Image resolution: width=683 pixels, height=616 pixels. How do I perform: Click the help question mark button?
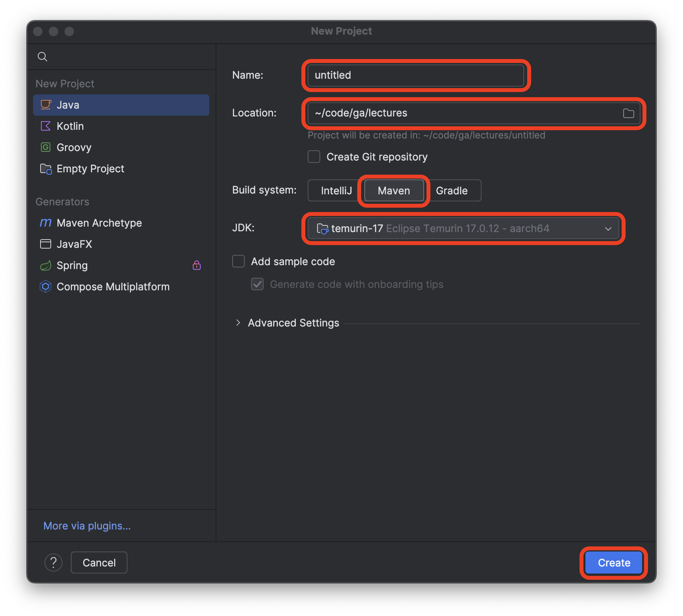[54, 563]
